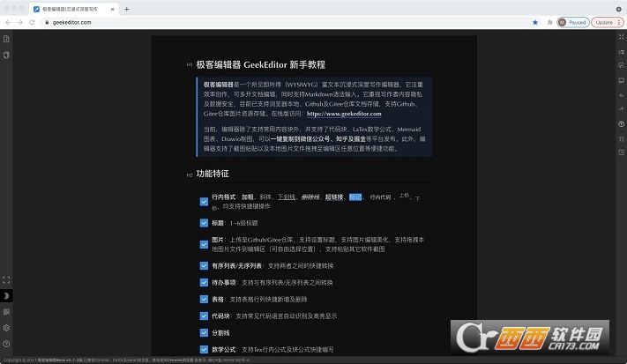Click the undo arrow in right sidebar
This screenshot has height=364, width=627.
pyautogui.click(x=621, y=95)
